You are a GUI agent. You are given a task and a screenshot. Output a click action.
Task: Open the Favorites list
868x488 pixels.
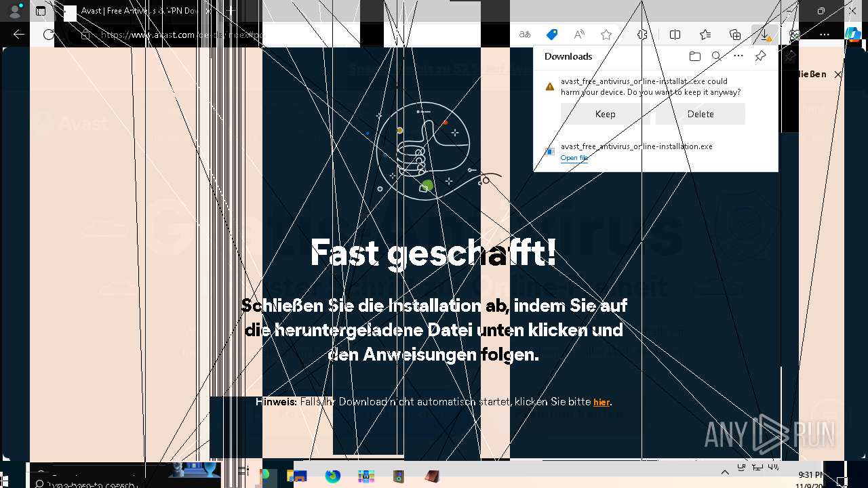click(x=705, y=35)
